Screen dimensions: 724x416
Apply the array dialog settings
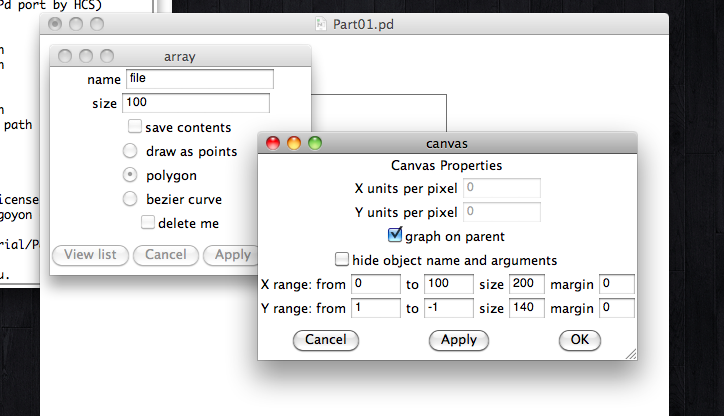(230, 255)
